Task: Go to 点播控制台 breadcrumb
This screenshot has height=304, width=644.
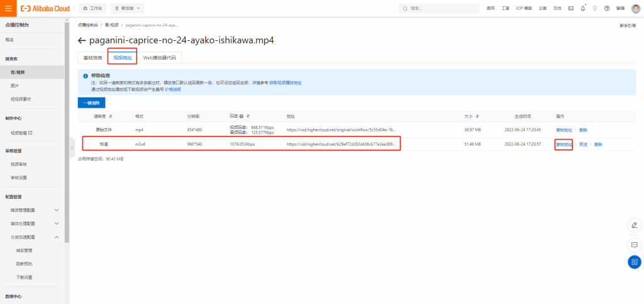Action: click(x=88, y=25)
